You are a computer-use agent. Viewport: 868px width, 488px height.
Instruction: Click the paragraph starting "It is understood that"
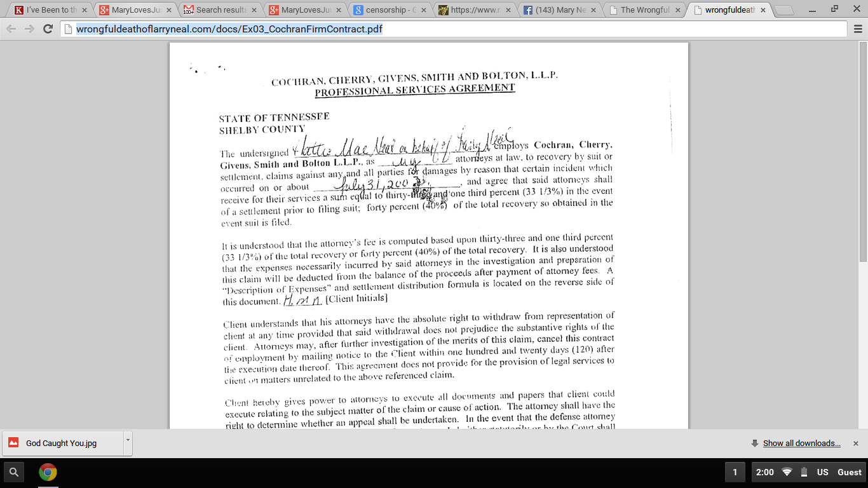click(x=417, y=271)
